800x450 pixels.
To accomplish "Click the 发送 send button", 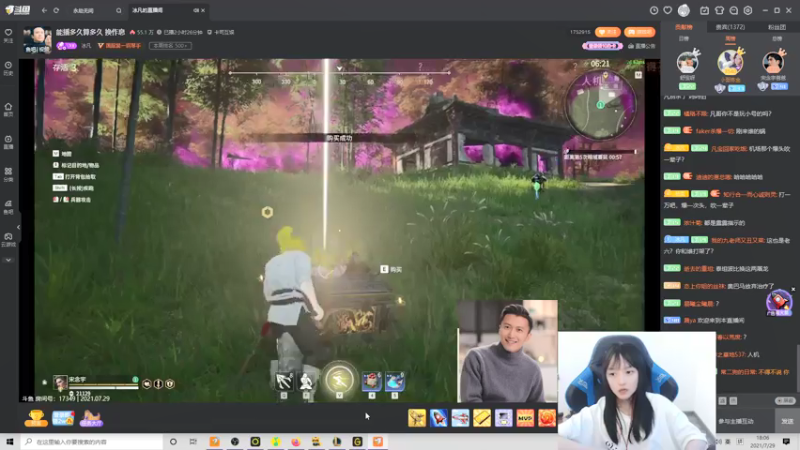I will pos(787,421).
